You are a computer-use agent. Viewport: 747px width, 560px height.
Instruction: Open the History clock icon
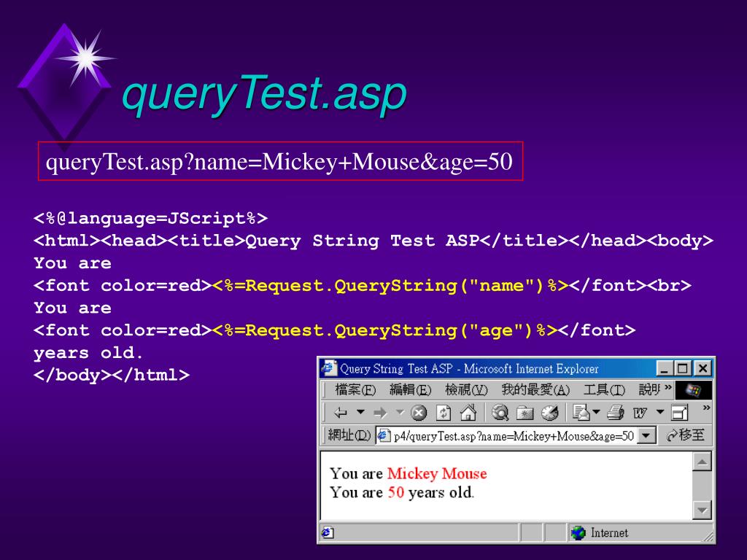(x=550, y=413)
